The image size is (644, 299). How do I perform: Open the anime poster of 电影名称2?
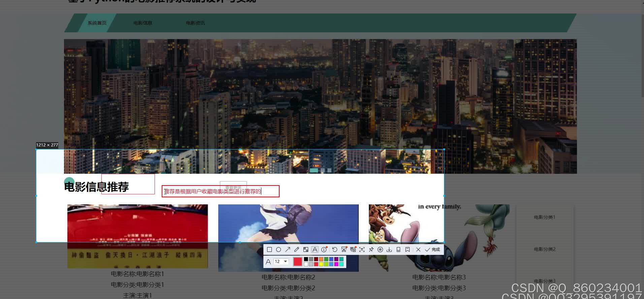point(288,238)
